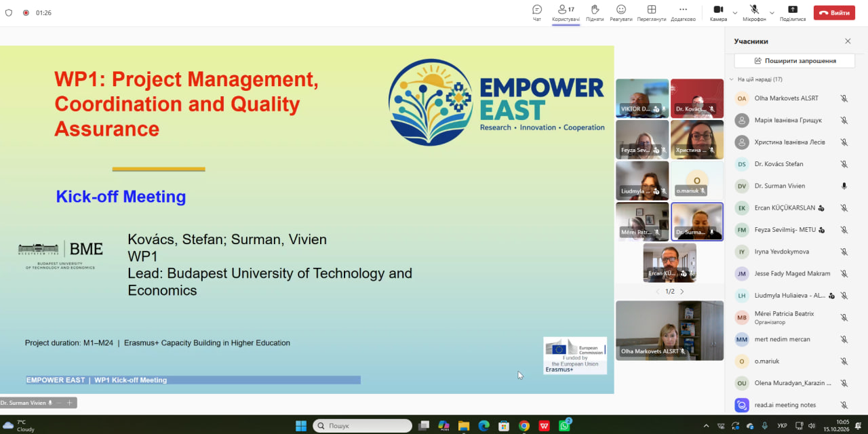Show hidden system tray icons chevron

point(706,426)
